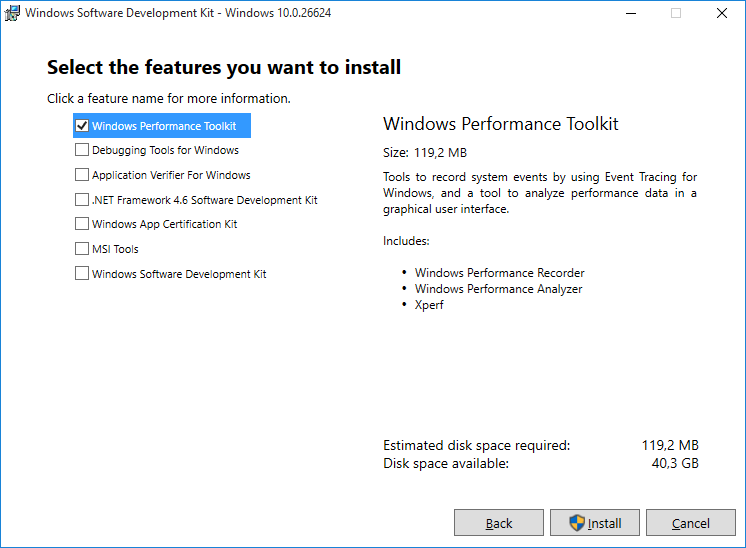Start installation with the Install button
This screenshot has height=548, width=746.
coord(595,523)
